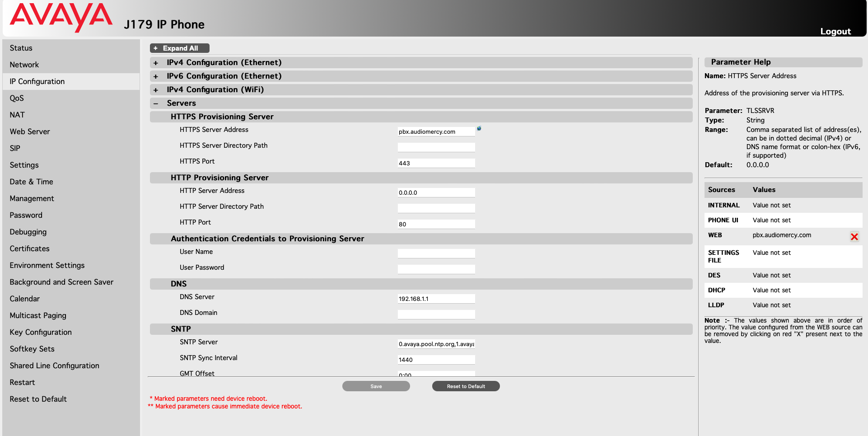Click the PHONE UI source row
868x436 pixels.
tap(783, 220)
